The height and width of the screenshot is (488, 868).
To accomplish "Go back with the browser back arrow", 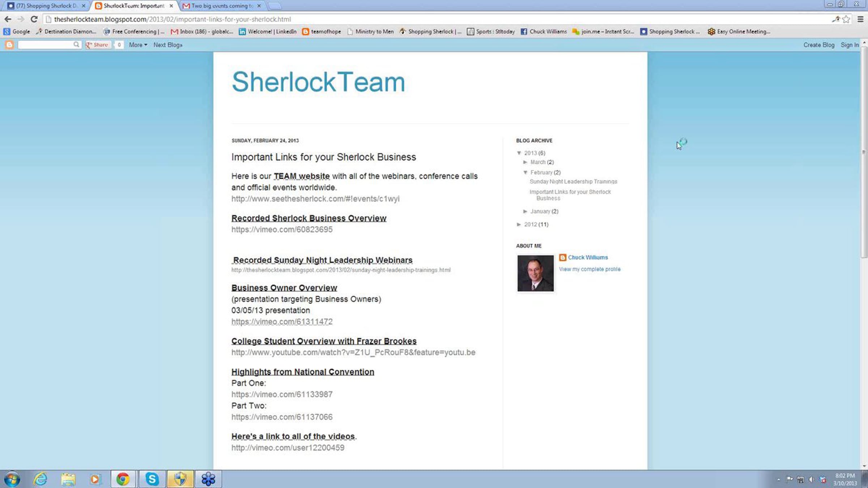I will pos(8,19).
